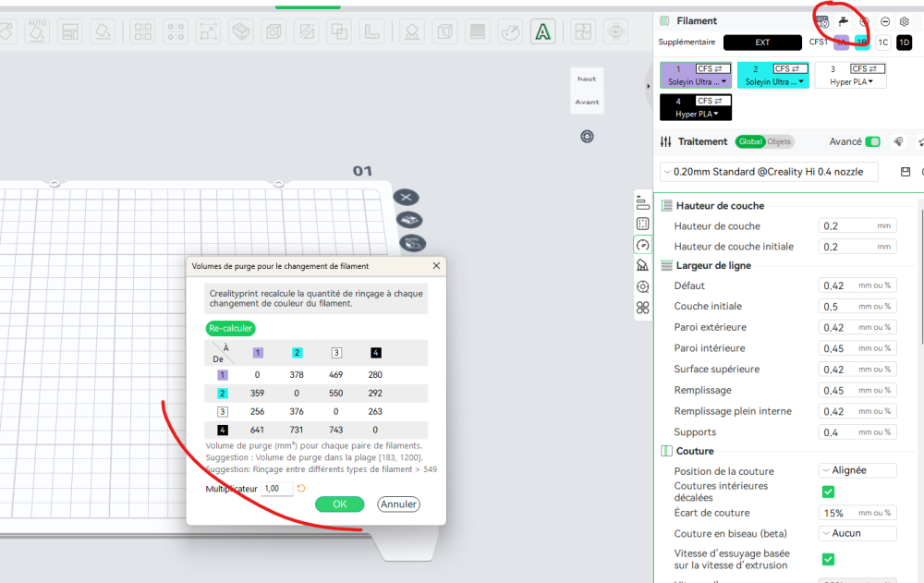
Task: Open filament 3 Hyper PLA dropdown
Action: (851, 82)
